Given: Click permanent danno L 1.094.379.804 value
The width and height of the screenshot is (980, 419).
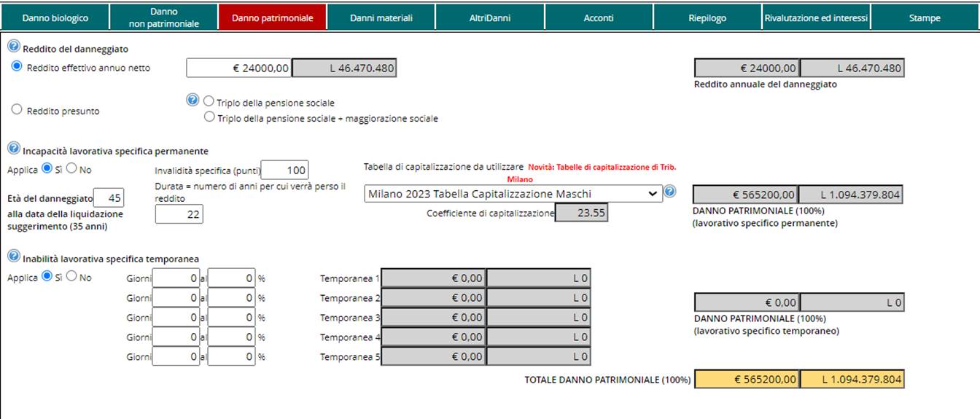Looking at the screenshot, I should tap(852, 195).
